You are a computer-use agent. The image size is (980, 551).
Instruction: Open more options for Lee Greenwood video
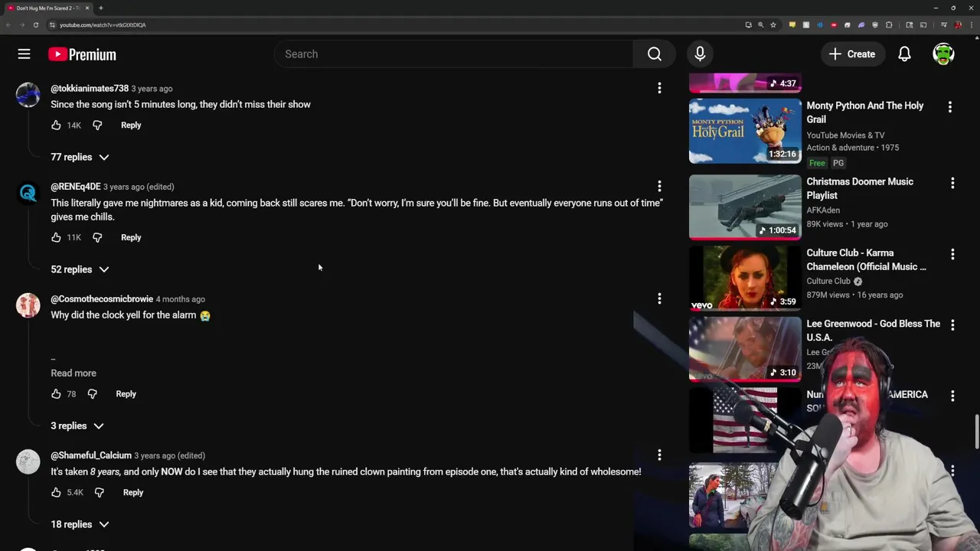pyautogui.click(x=952, y=325)
